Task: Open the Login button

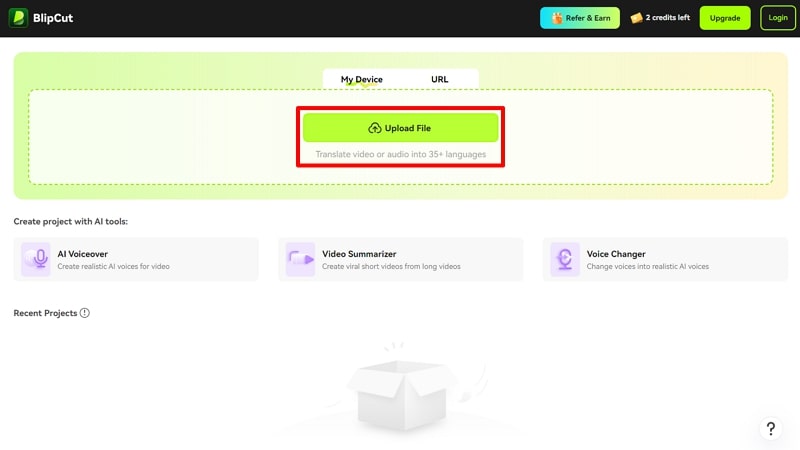Action: (x=776, y=18)
